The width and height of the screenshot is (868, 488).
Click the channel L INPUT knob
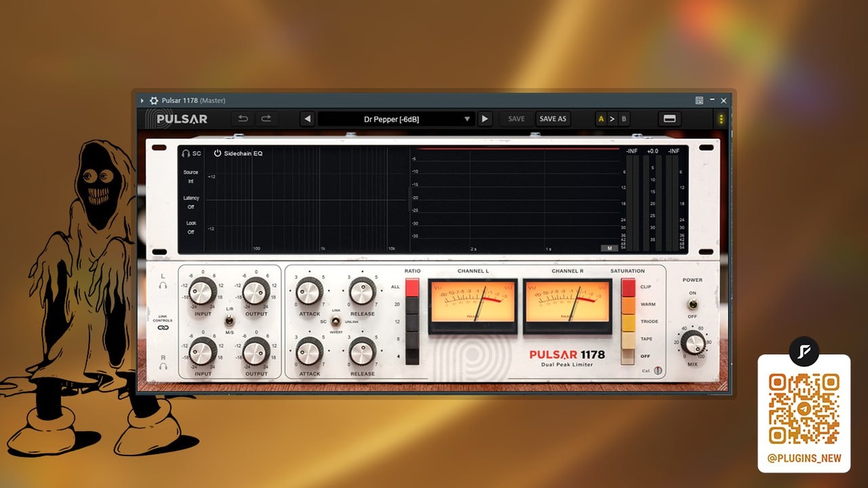pos(203,292)
